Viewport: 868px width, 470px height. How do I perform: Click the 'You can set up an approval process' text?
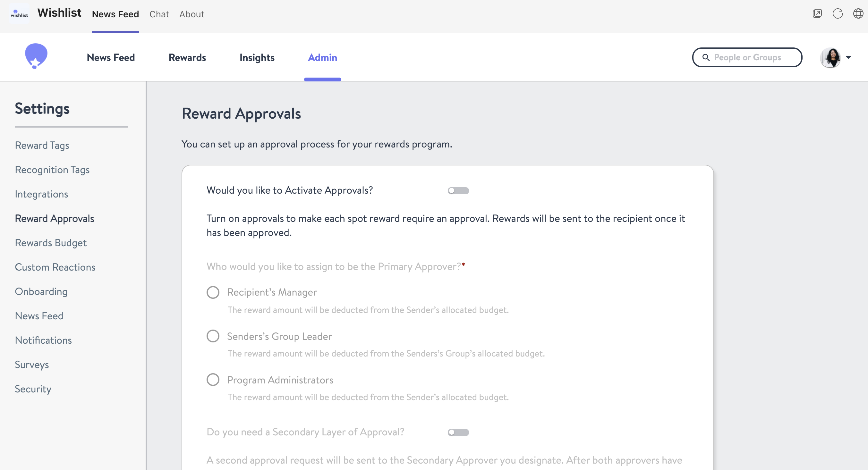(x=317, y=145)
